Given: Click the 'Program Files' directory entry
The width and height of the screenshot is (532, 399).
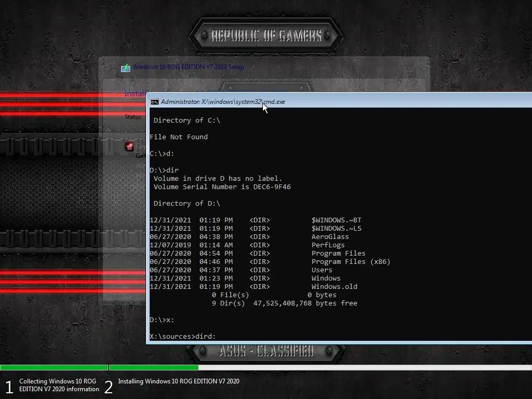Looking at the screenshot, I should coord(258,253).
